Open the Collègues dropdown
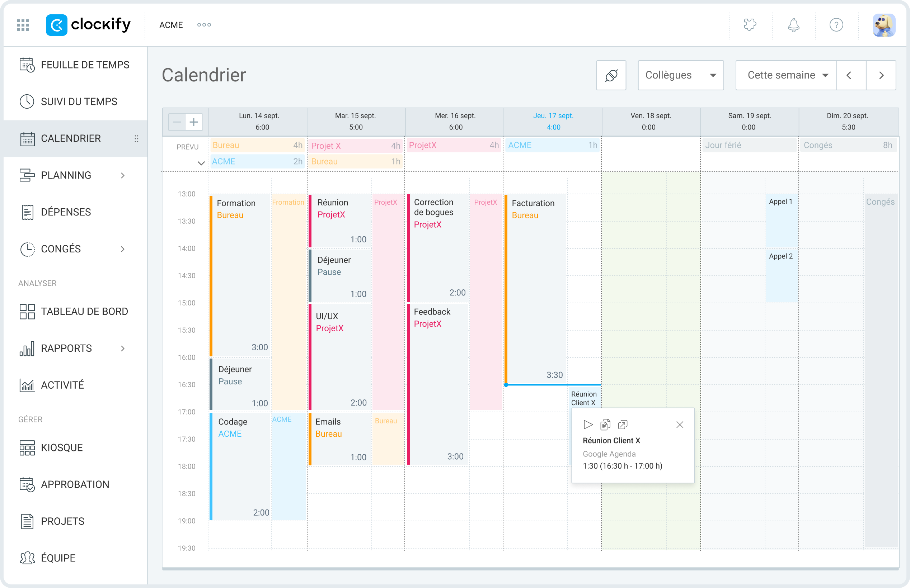This screenshot has height=588, width=910. coord(680,75)
